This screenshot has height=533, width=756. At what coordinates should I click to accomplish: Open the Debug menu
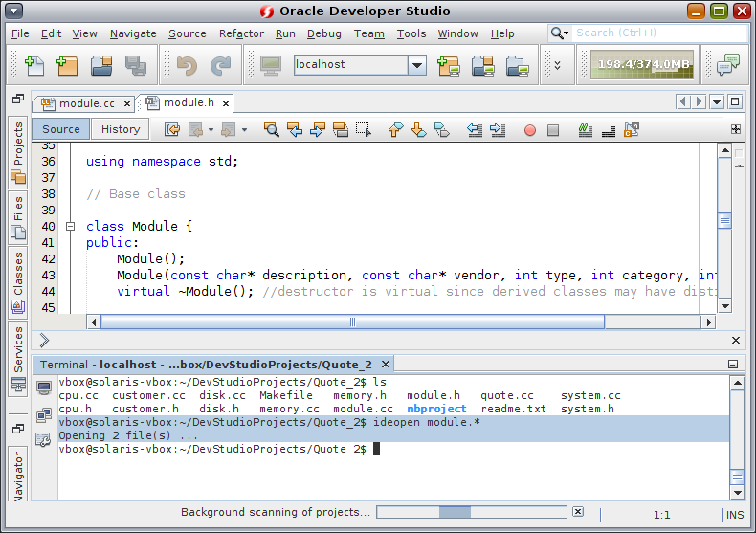pyautogui.click(x=324, y=33)
